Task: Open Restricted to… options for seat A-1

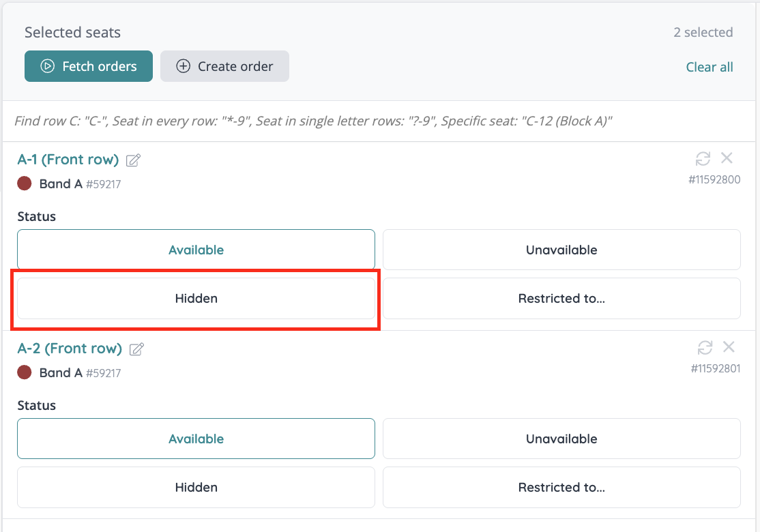Action: 561,298
